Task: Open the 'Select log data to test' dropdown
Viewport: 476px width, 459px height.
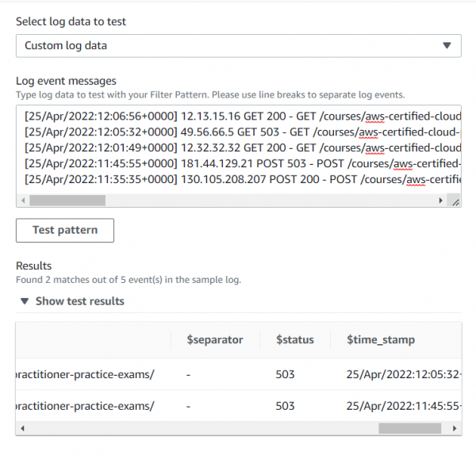Action: [238, 46]
